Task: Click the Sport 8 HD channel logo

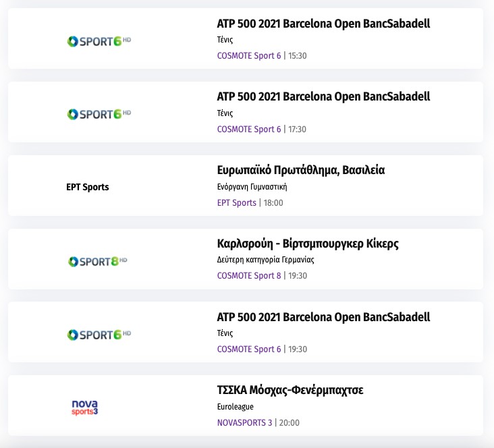Action: [x=98, y=261]
